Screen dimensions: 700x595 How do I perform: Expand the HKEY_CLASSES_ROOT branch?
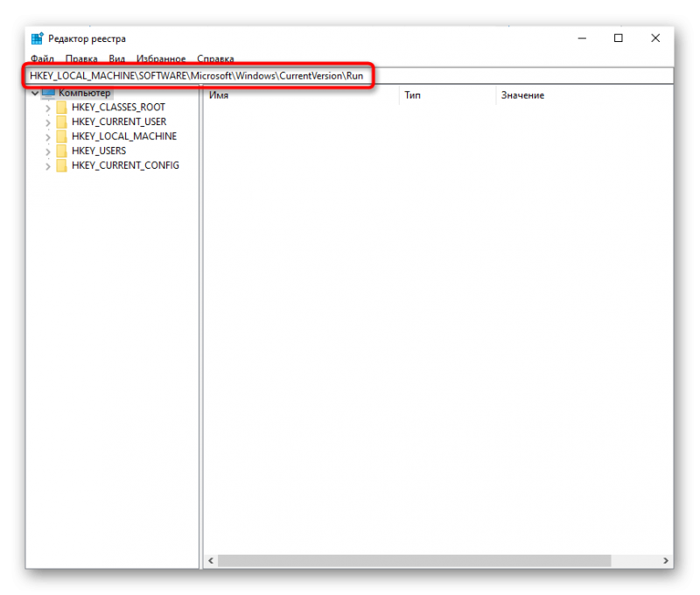pos(48,108)
